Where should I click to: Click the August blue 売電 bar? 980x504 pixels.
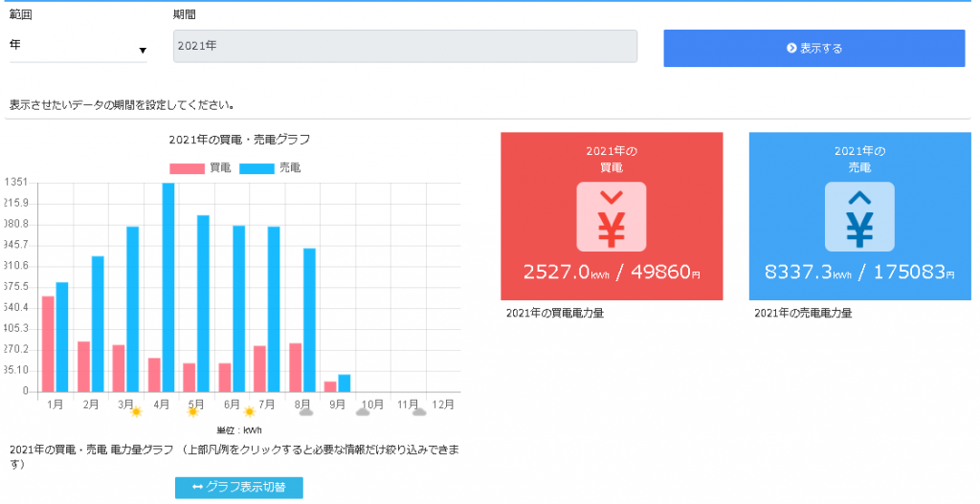(309, 320)
